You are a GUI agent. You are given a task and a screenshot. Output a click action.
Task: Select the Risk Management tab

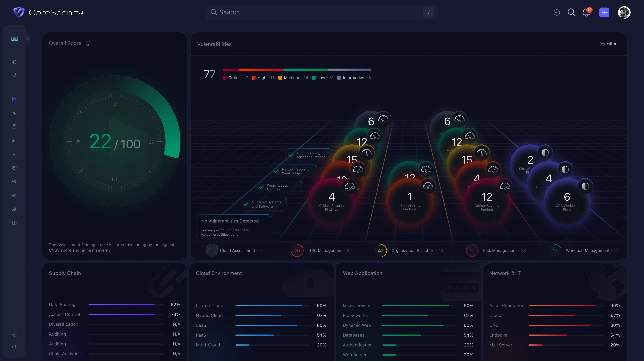pyautogui.click(x=496, y=251)
